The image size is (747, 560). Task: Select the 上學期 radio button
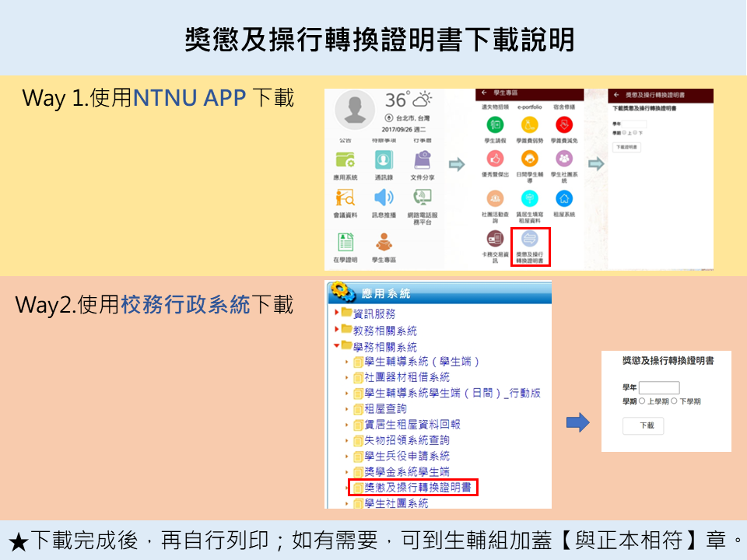pos(642,401)
